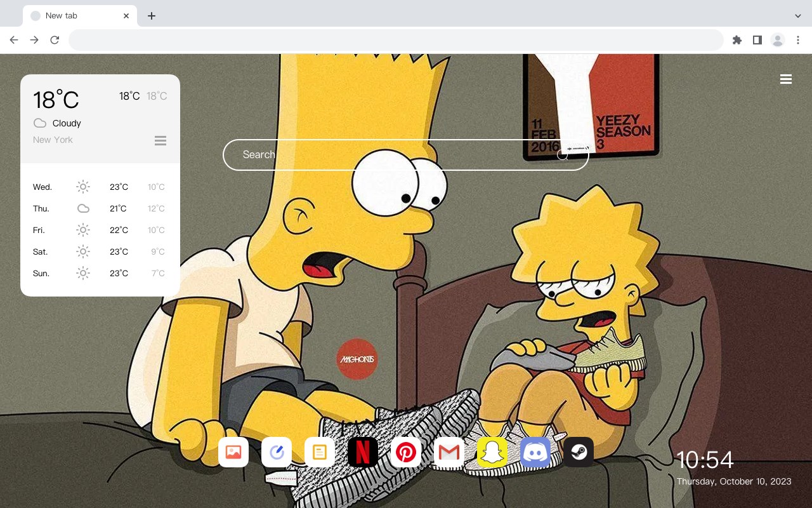Toggle the browser side panel

click(x=757, y=40)
